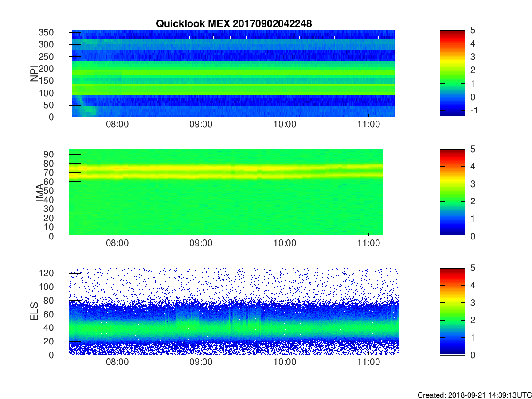Click the NPI axis label
532x399 pixels.
pyautogui.click(x=34, y=74)
